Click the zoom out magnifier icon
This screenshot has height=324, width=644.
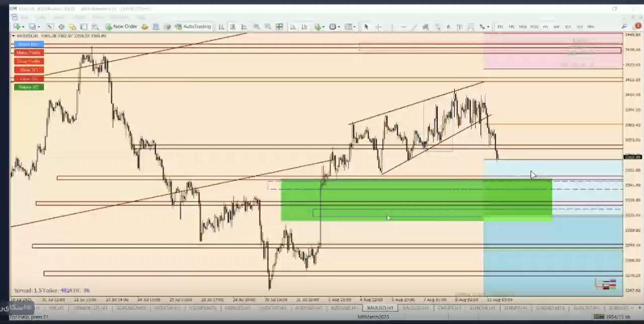coord(267,27)
